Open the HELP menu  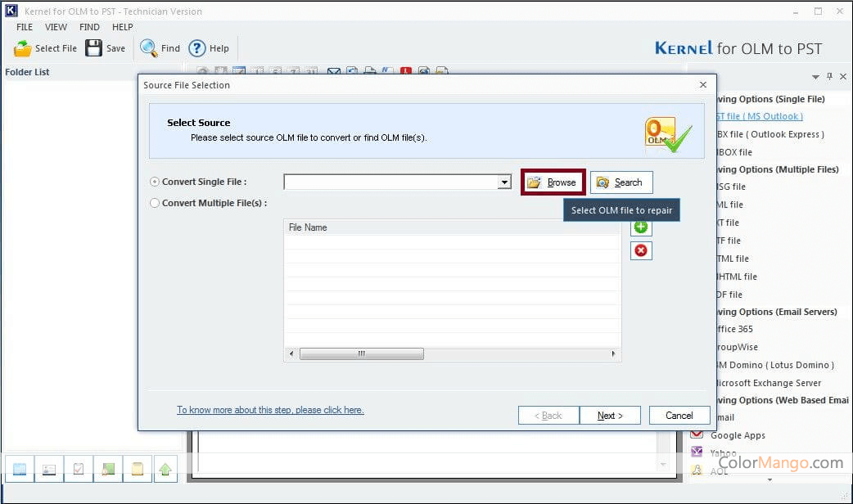point(123,27)
